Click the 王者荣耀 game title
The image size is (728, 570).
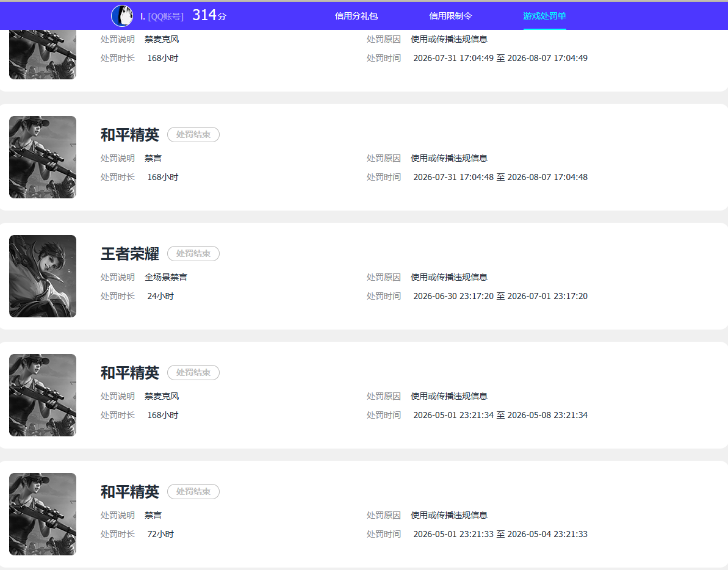click(x=130, y=254)
